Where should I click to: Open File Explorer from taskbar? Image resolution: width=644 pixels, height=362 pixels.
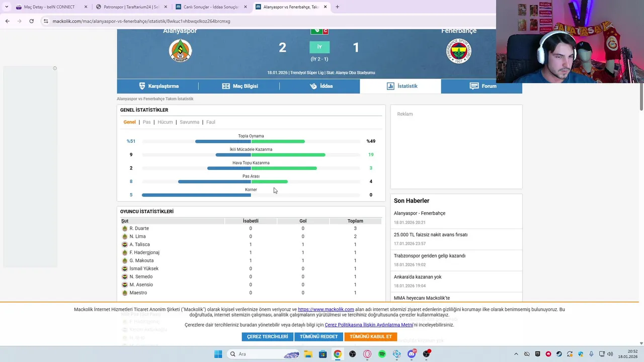coord(308,354)
